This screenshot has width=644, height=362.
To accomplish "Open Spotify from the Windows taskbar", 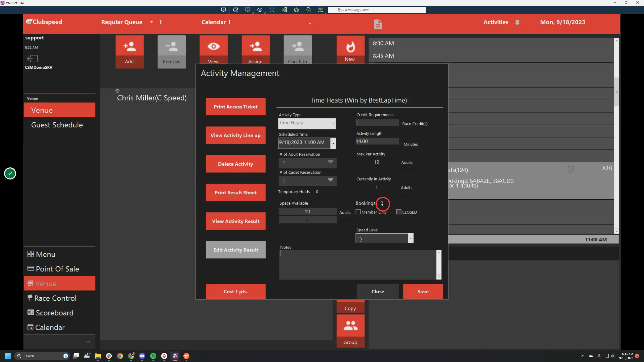I will pos(153,356).
